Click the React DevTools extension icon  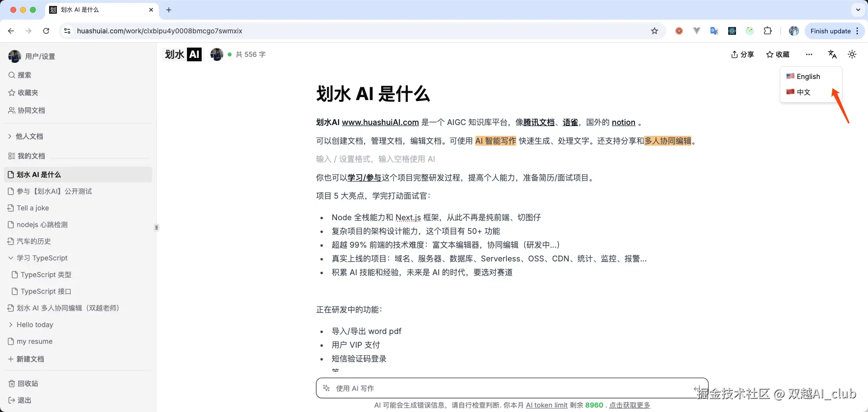point(732,31)
